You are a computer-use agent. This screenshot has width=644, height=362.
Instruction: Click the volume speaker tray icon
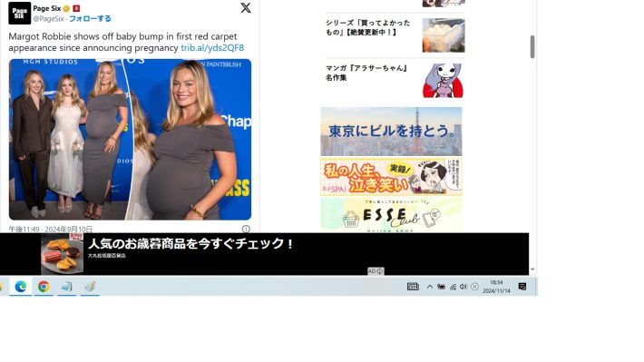[x=463, y=287]
